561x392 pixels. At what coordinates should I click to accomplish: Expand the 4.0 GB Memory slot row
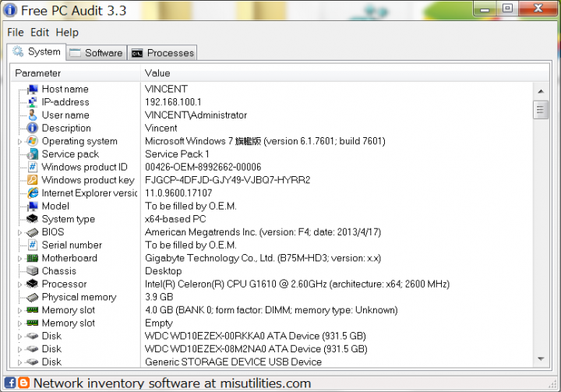point(19,310)
